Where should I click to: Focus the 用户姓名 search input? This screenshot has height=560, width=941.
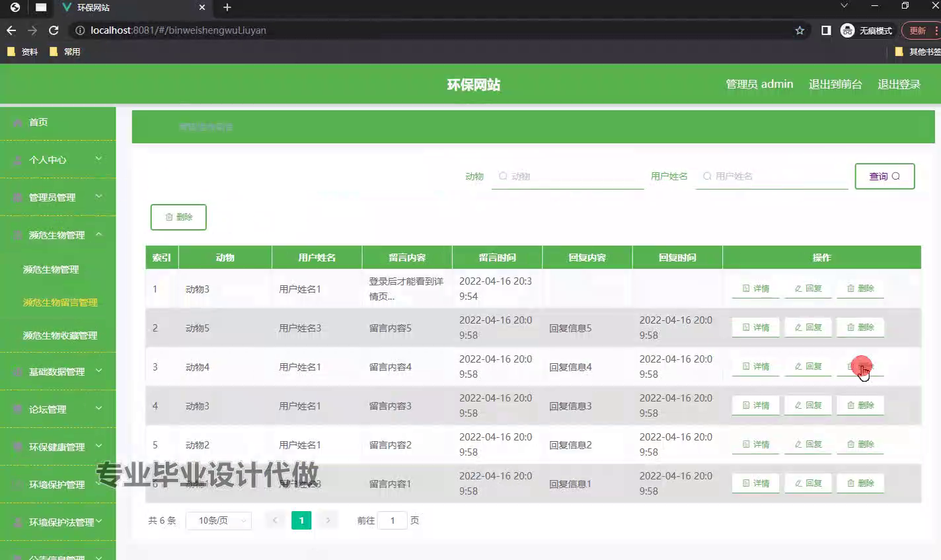[x=772, y=176]
